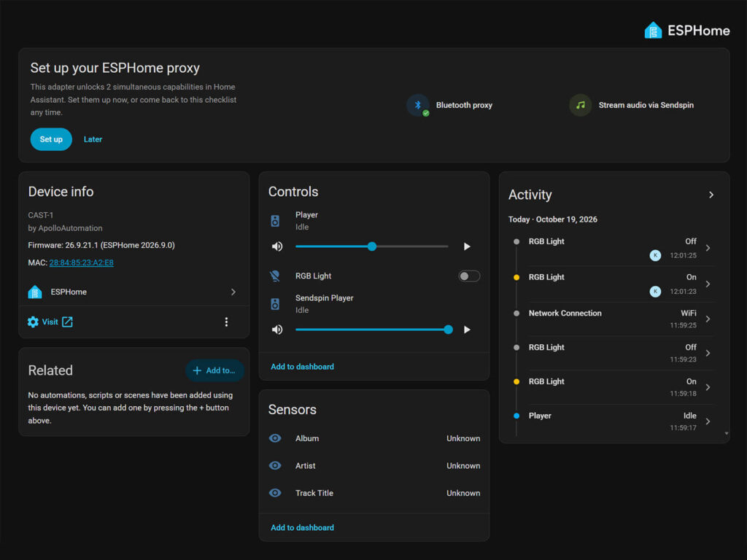Image resolution: width=747 pixels, height=560 pixels.
Task: Mute the Player volume icon
Action: (x=276, y=246)
